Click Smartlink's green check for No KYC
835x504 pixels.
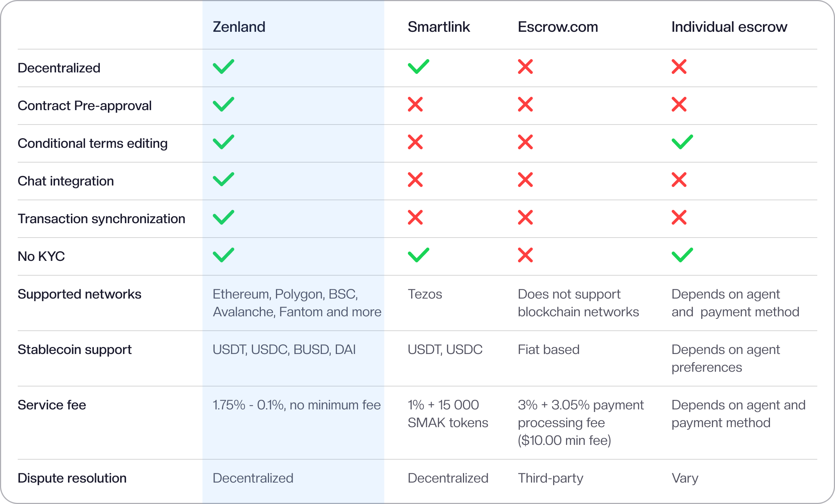419,255
